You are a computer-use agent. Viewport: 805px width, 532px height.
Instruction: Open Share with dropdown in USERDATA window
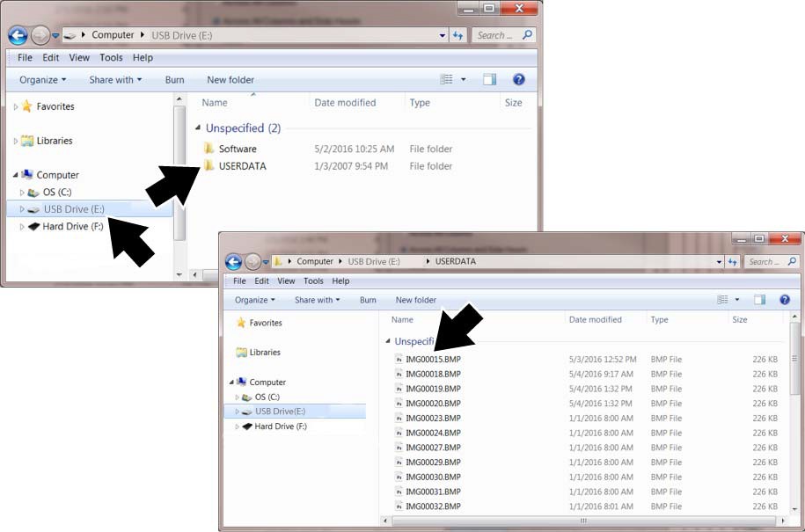317,300
